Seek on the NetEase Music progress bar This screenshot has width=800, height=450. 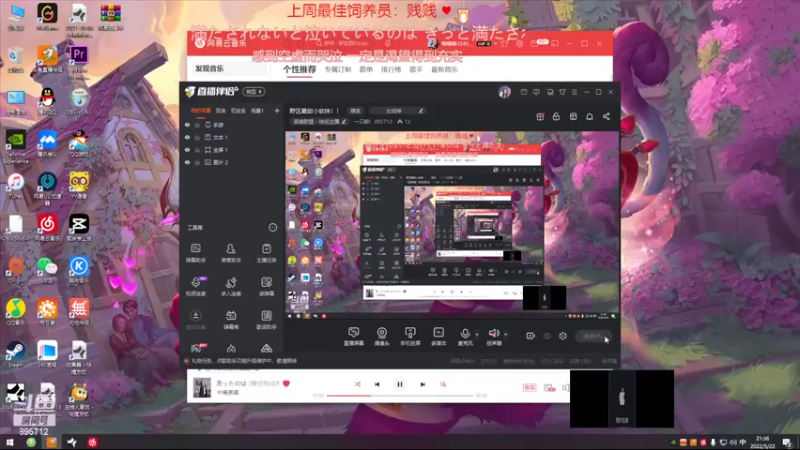point(400,395)
